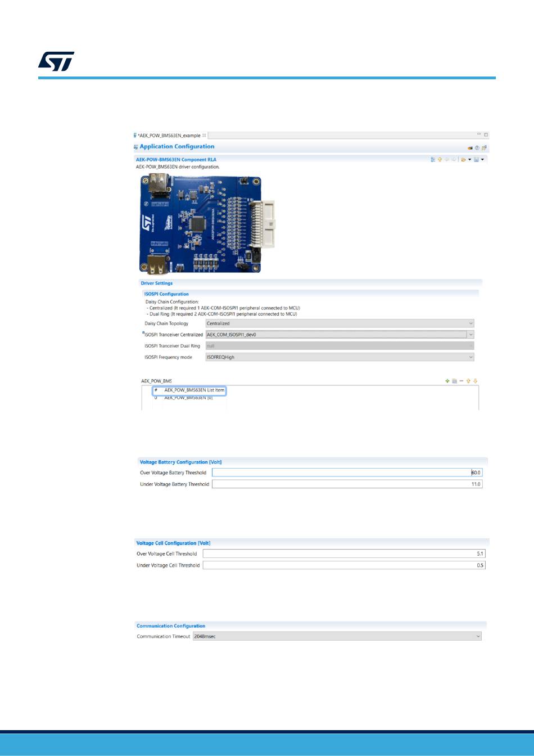Click the yellow up arrow in Component RLA toolbar
Screen dimensions: 534x756
click(x=440, y=160)
